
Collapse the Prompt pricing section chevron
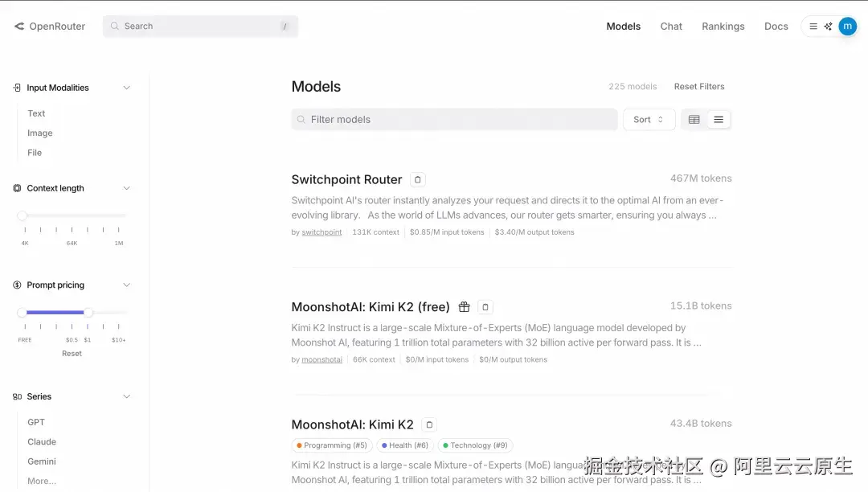pyautogui.click(x=126, y=285)
